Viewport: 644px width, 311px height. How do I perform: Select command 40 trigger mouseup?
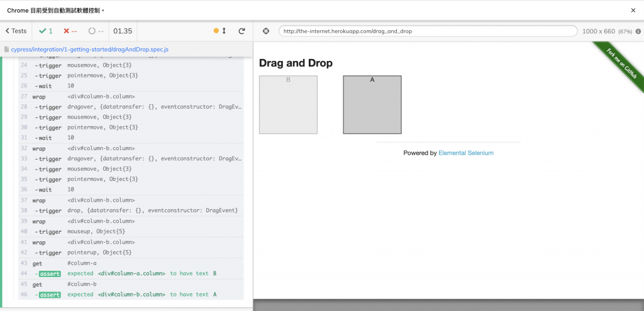tap(131, 231)
